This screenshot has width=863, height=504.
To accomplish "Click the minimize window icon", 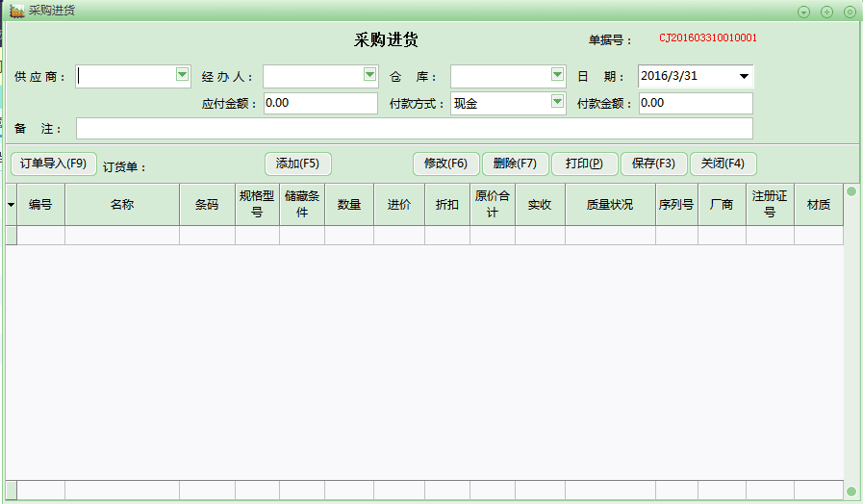I will tap(804, 12).
